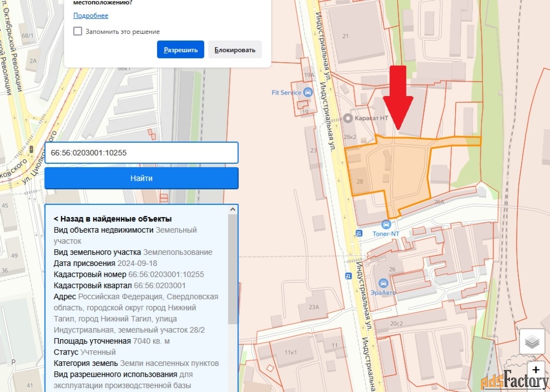Click the Разрешить button
Viewport: 550px width, 392px height.
(180, 49)
